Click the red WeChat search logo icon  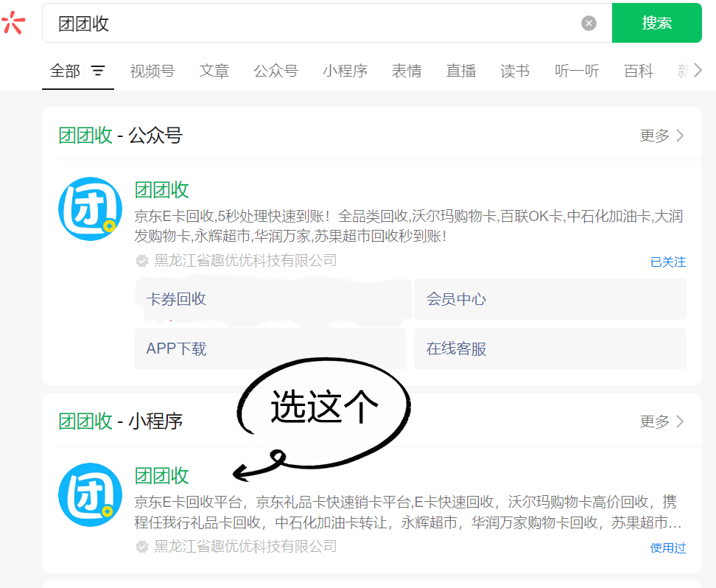13,22
